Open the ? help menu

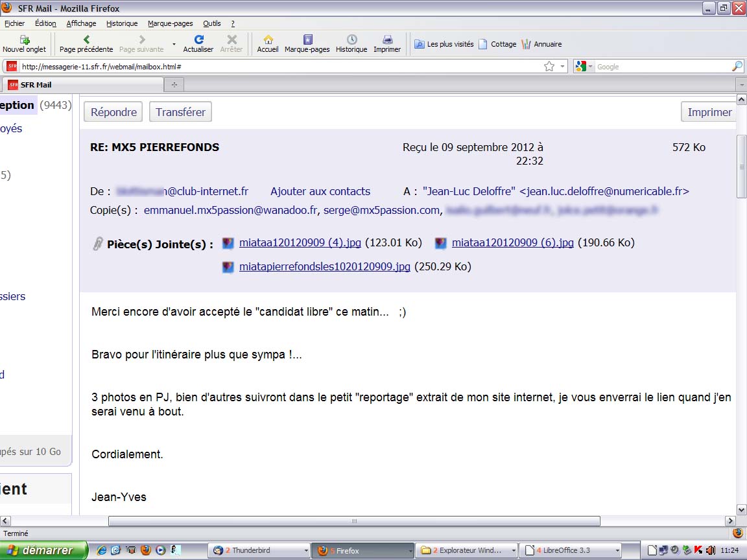click(233, 23)
